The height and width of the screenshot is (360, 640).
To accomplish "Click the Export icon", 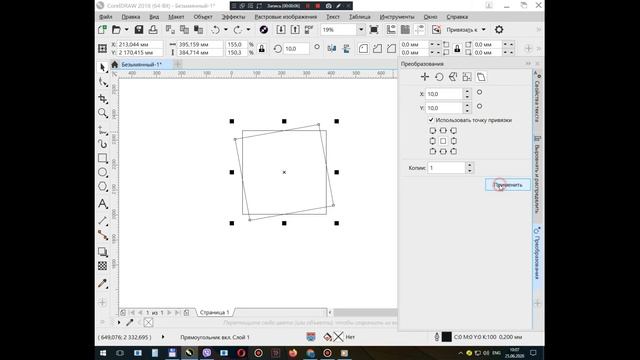I will click(295, 29).
